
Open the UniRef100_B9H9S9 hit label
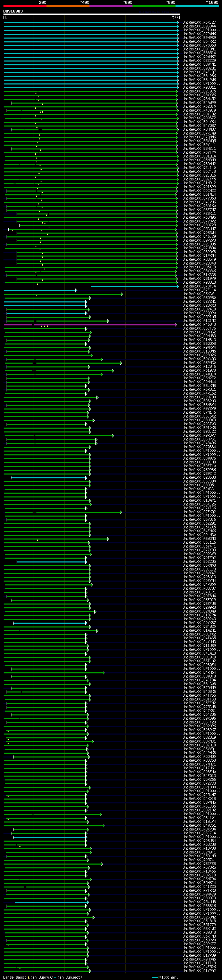click(x=199, y=38)
